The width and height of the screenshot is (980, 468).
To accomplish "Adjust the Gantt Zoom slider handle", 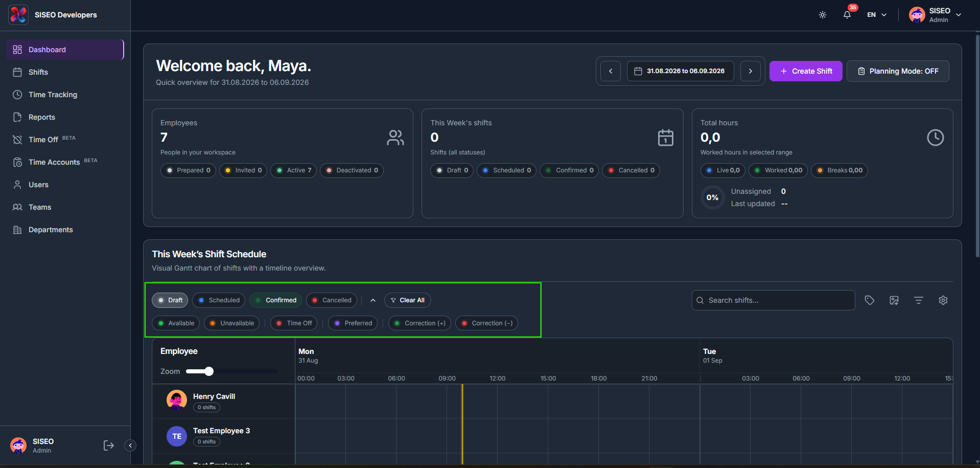I will coord(209,371).
